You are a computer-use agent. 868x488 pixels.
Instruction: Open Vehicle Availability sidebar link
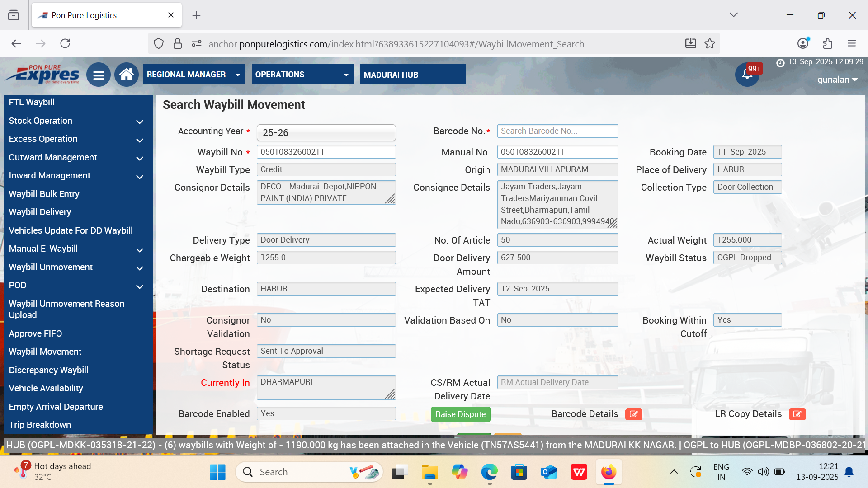tap(46, 388)
